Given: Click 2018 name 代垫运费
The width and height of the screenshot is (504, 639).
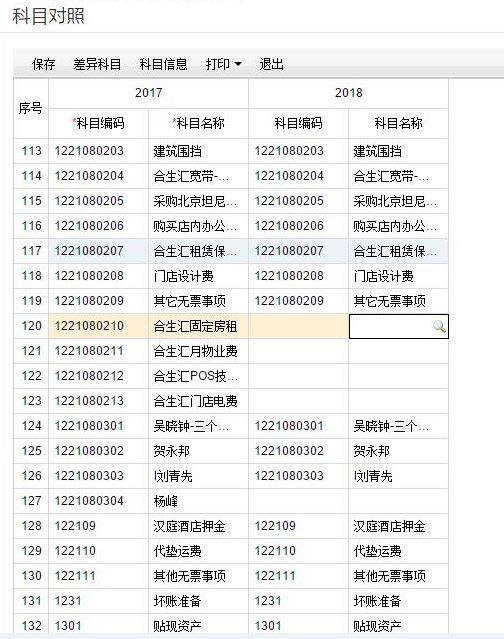Looking at the screenshot, I should 377,551.
